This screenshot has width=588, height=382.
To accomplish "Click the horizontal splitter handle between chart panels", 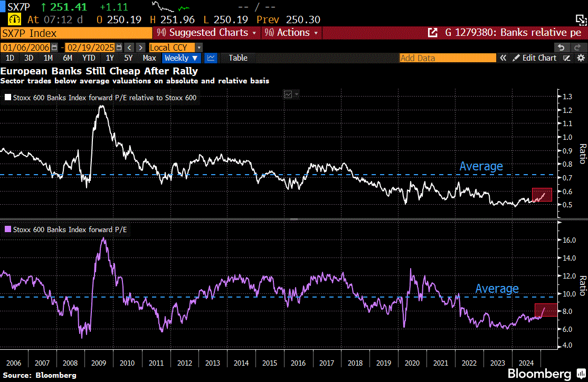I will 294,219.
